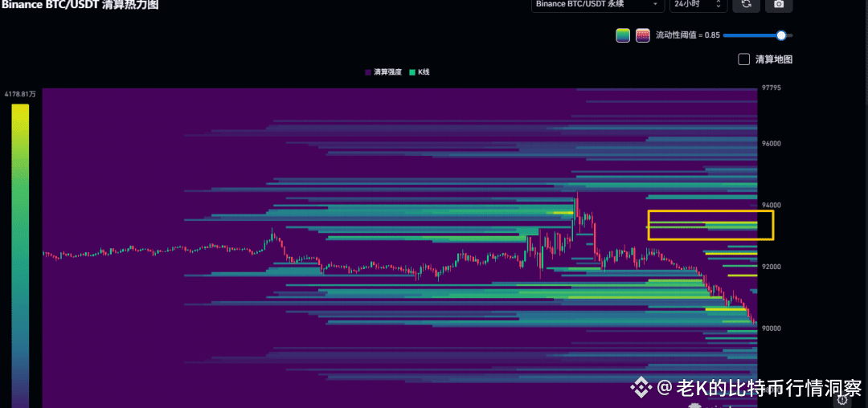Select the green-yellow color scheme swatch
The height and width of the screenshot is (408, 868).
[623, 35]
